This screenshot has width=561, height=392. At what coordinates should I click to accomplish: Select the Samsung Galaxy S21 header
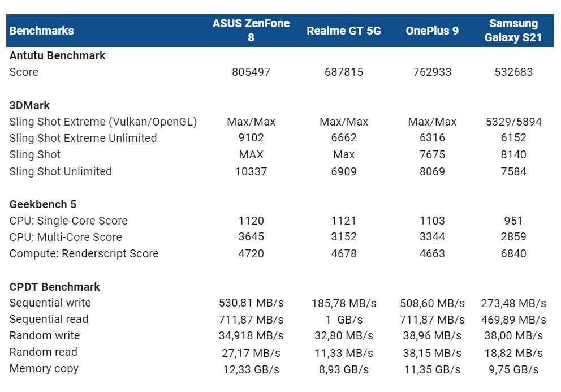513,31
